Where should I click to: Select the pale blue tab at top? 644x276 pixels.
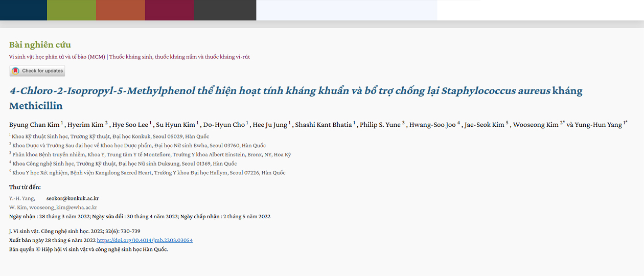pyautogui.click(x=347, y=10)
